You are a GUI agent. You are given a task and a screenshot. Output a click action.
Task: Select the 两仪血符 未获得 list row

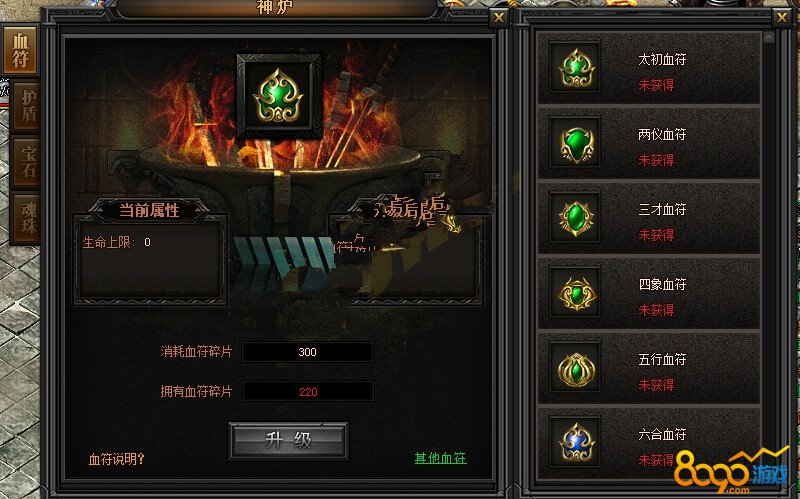[x=649, y=143]
